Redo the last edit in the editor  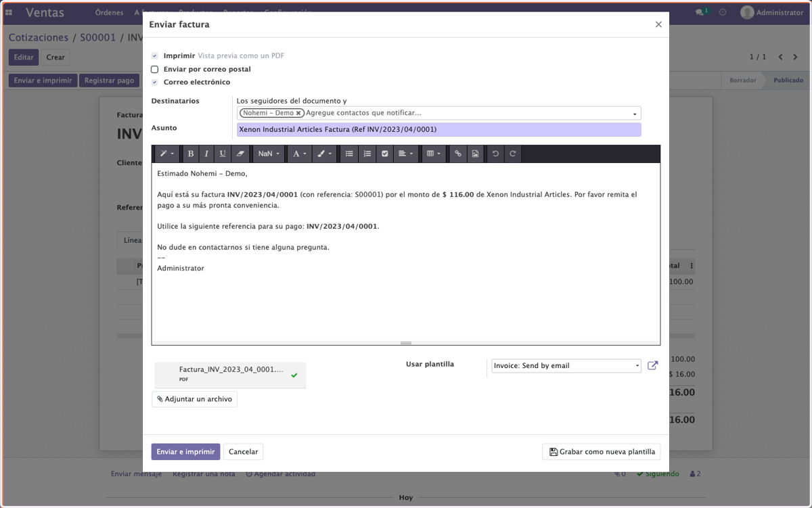(513, 154)
